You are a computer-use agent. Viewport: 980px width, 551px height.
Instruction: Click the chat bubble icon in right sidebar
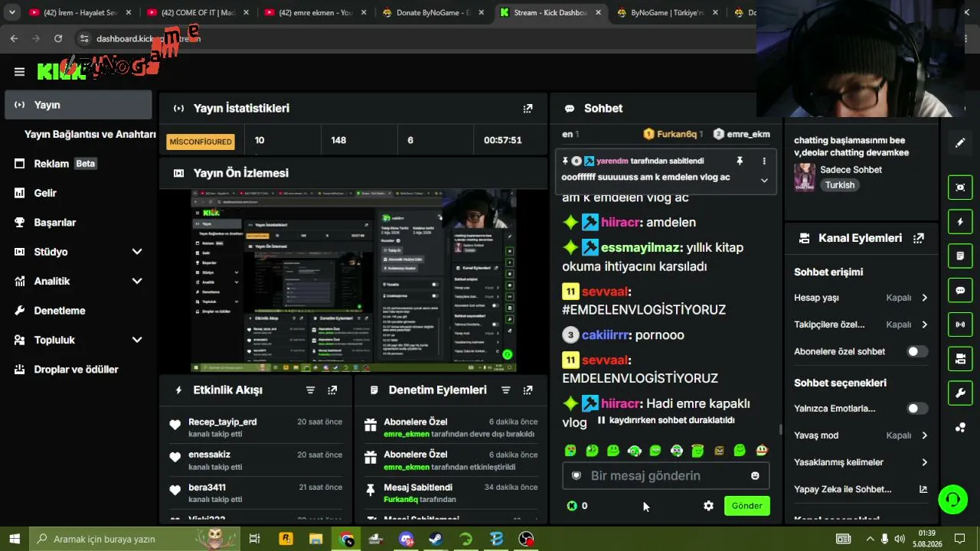(x=960, y=290)
